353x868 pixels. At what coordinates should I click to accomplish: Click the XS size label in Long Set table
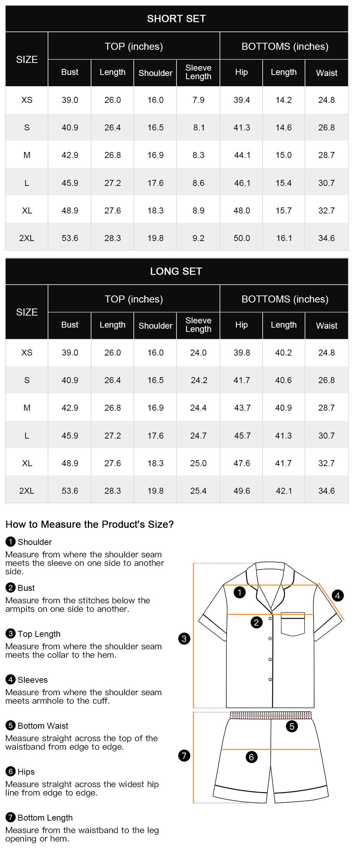pos(27,353)
